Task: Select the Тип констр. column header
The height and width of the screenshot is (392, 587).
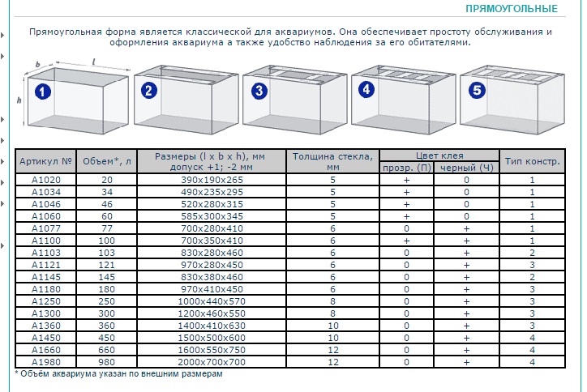Action: click(532, 161)
